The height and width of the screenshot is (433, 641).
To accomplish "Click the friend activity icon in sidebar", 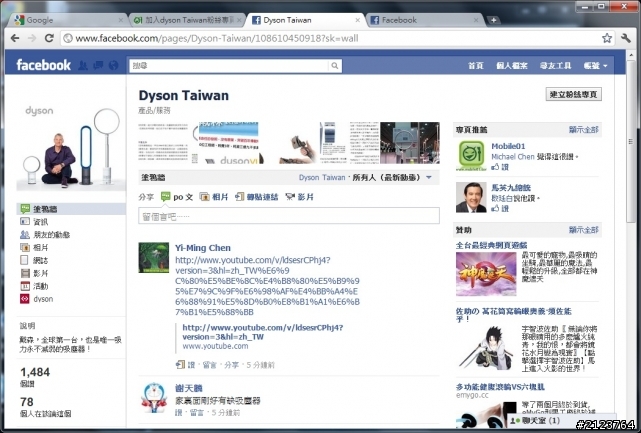I will point(25,235).
